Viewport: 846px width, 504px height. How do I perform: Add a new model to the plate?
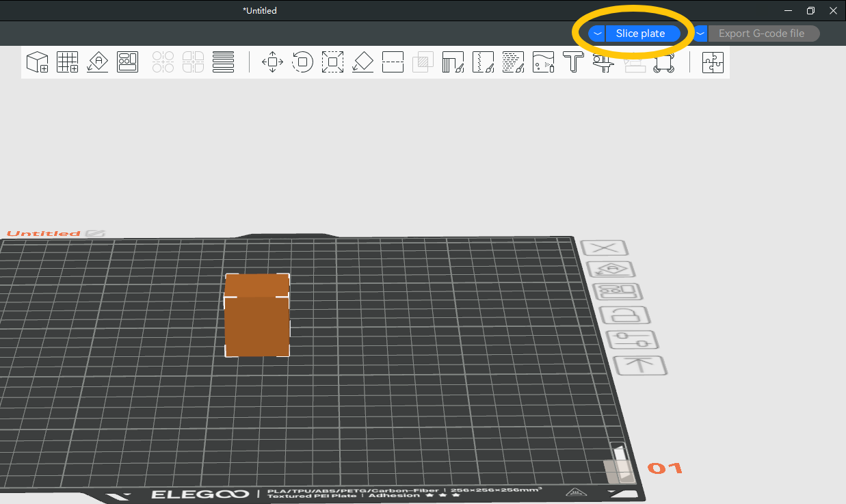point(37,62)
